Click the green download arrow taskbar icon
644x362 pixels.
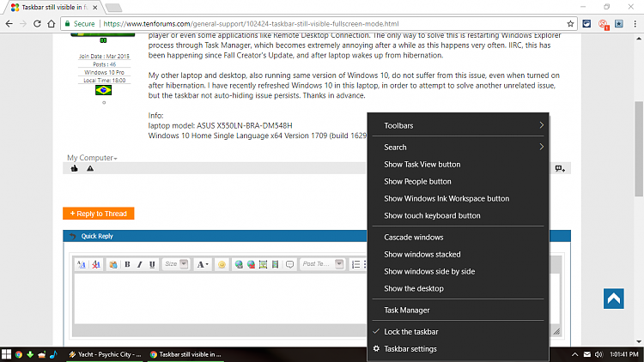coord(30,354)
